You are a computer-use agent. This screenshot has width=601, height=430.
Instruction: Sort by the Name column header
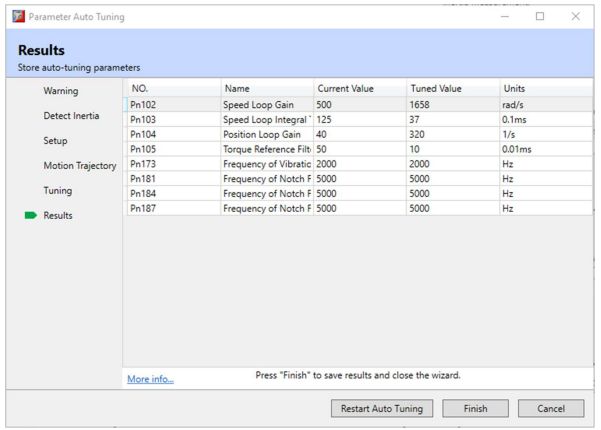(267, 89)
